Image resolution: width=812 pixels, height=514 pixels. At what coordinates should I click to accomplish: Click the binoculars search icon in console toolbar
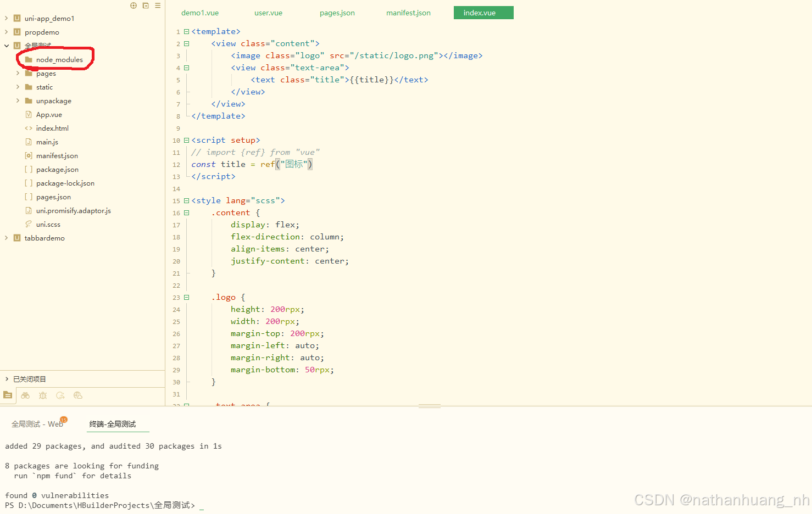(x=25, y=395)
